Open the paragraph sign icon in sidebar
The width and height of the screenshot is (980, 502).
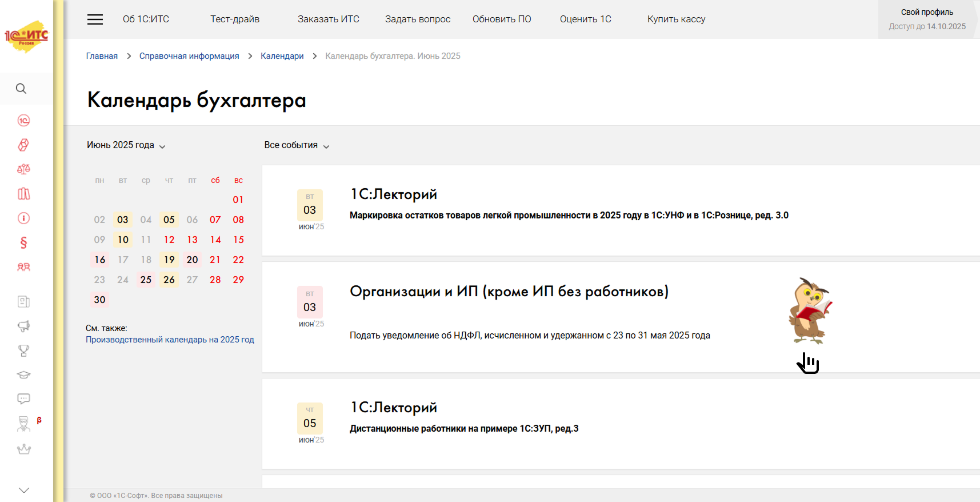[x=23, y=243]
